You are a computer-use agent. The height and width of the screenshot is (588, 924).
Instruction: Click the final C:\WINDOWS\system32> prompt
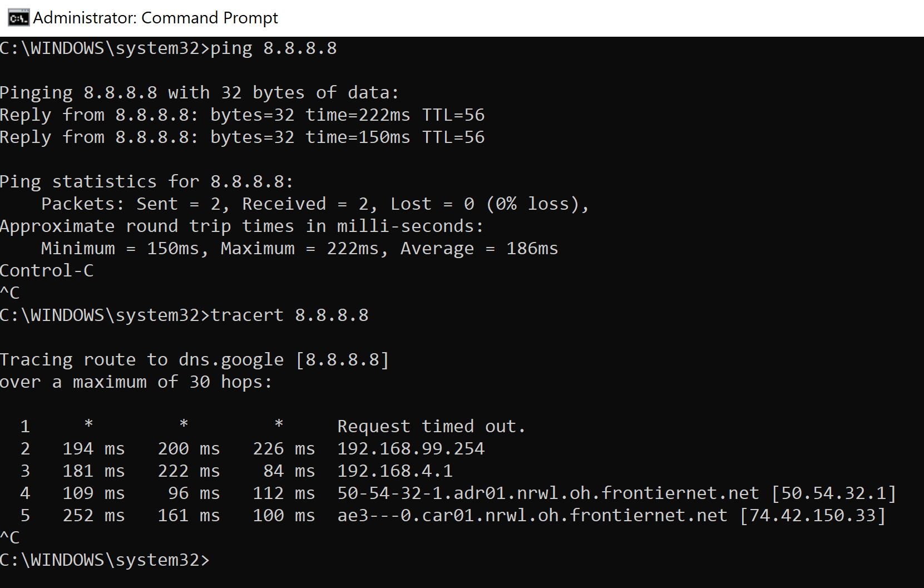click(x=105, y=560)
